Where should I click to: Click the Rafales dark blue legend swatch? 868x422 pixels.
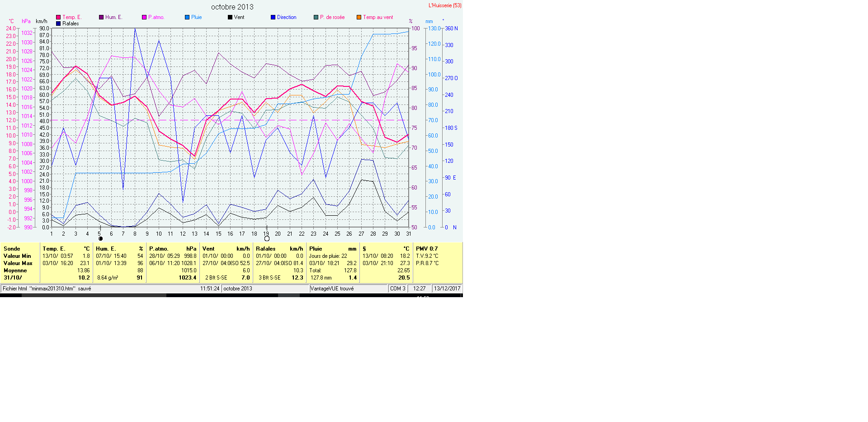coord(58,24)
